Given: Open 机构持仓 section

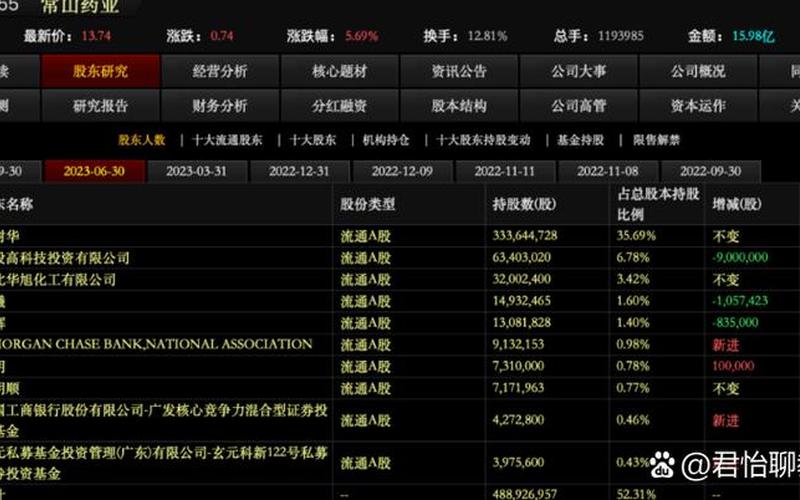Looking at the screenshot, I should pos(386,140).
